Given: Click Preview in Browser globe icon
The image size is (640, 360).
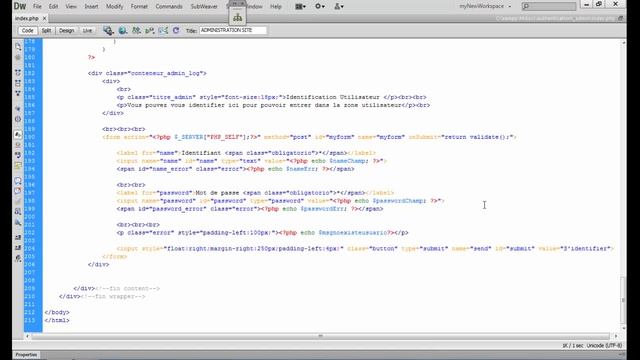Looking at the screenshot, I should (122, 31).
